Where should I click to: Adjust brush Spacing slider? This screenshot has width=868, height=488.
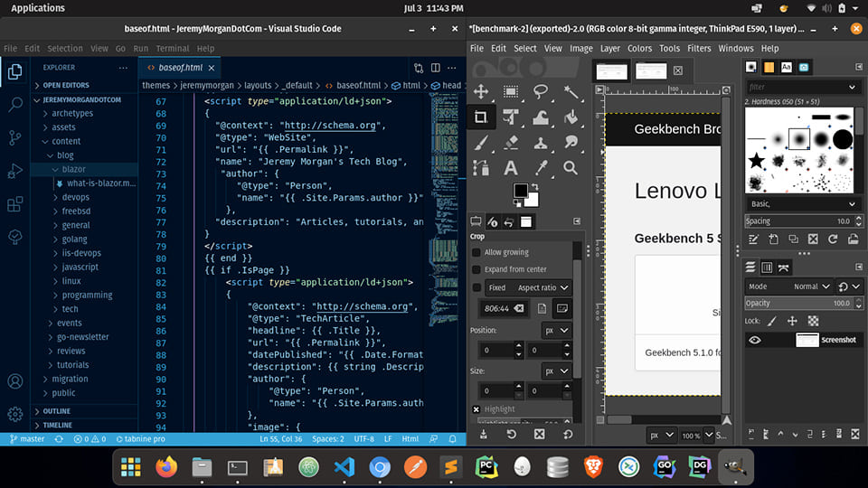pos(798,221)
